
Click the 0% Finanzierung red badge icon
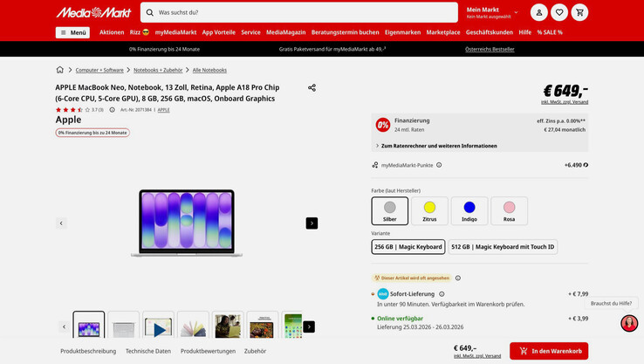click(x=383, y=125)
